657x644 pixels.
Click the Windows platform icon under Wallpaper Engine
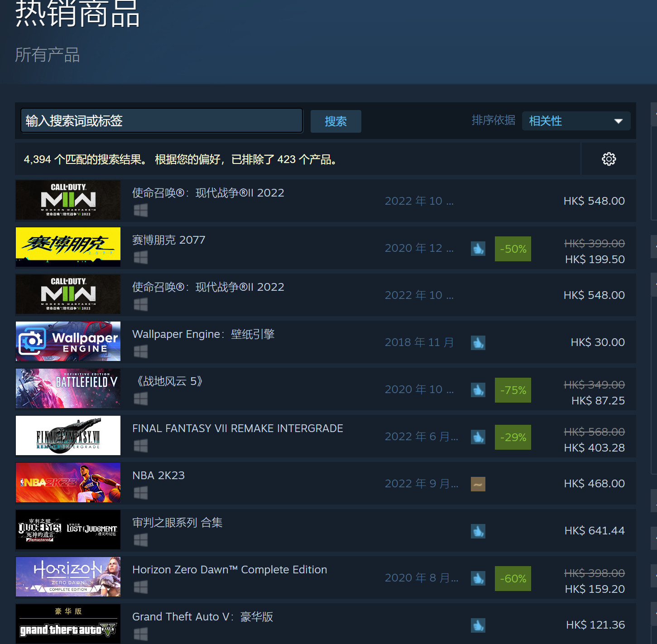[x=141, y=351]
